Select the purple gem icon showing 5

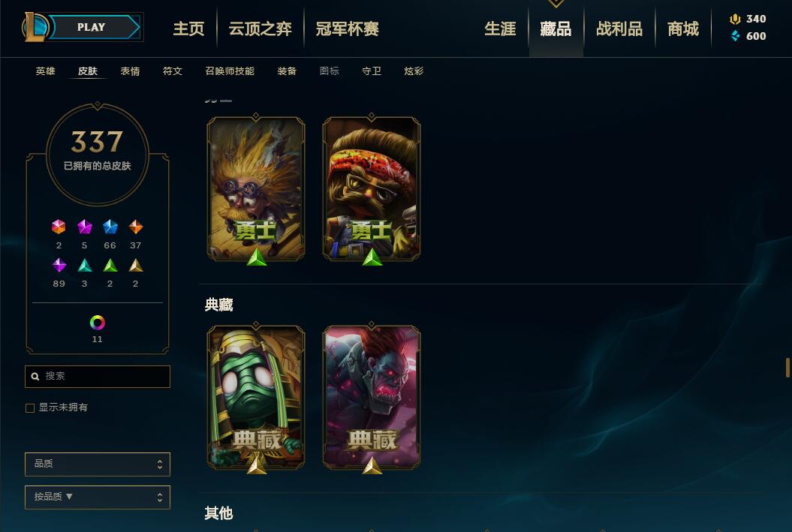pos(84,227)
